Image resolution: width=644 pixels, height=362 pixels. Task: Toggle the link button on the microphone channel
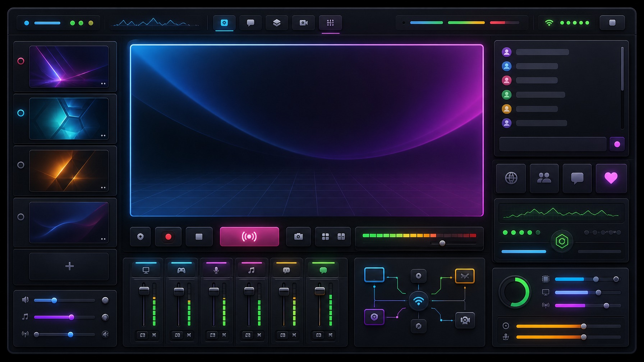point(213,335)
